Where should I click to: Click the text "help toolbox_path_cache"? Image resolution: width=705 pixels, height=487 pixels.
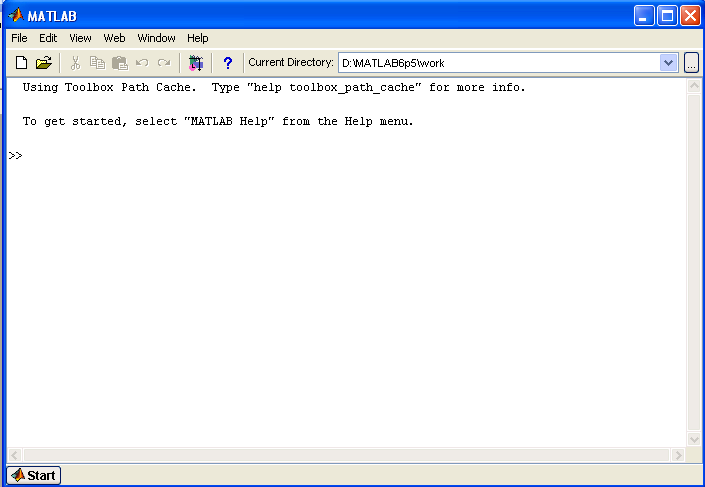(x=334, y=87)
